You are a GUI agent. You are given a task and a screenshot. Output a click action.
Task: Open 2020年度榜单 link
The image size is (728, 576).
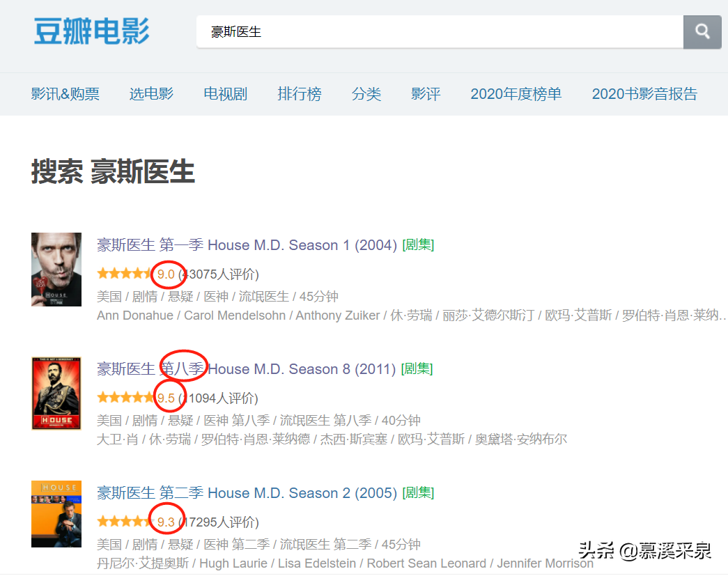pyautogui.click(x=516, y=94)
